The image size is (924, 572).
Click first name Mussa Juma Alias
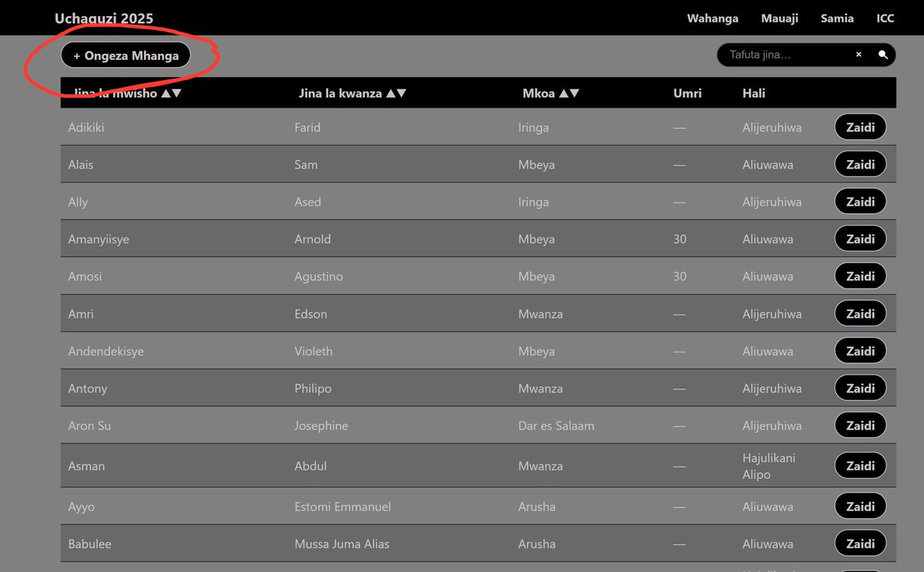(342, 544)
